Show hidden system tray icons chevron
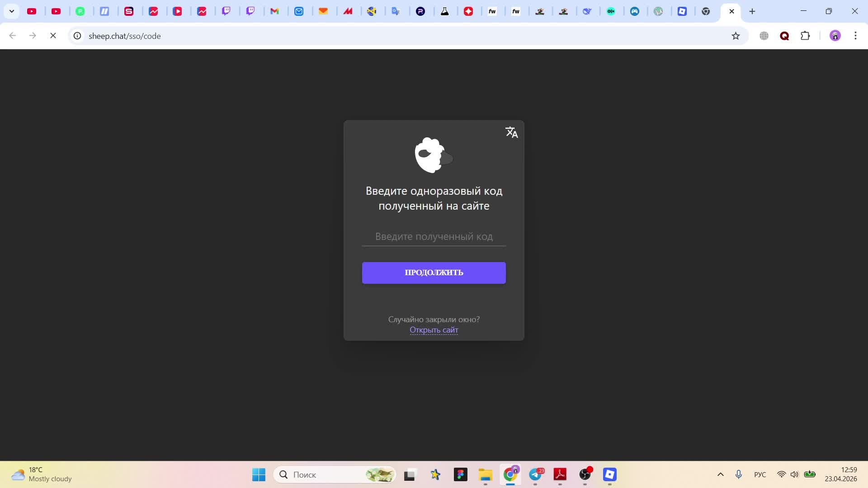Viewport: 868px width, 488px height. click(721, 474)
